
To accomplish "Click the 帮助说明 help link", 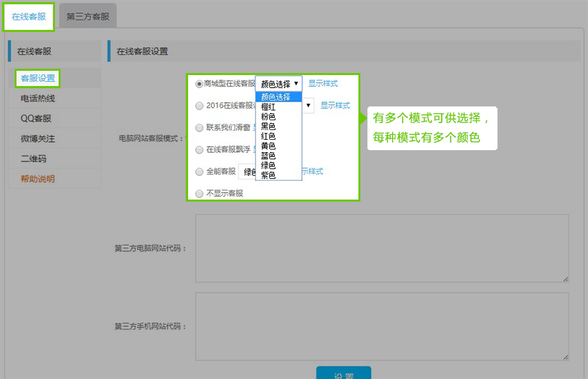I will pyautogui.click(x=38, y=179).
